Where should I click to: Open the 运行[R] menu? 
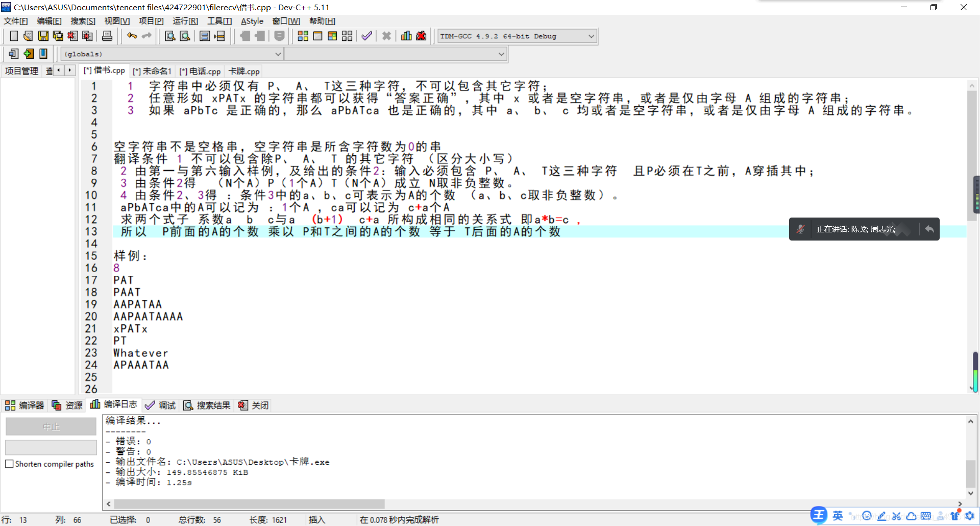point(185,21)
